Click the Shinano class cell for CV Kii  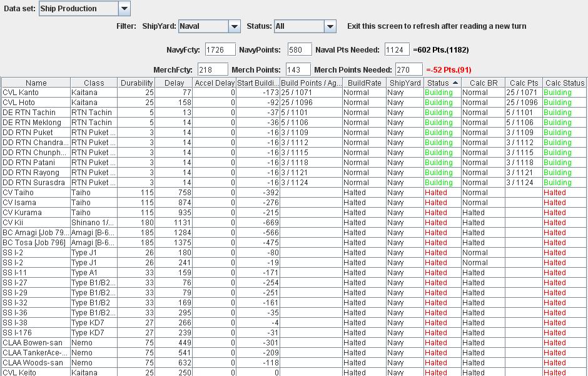(94, 223)
